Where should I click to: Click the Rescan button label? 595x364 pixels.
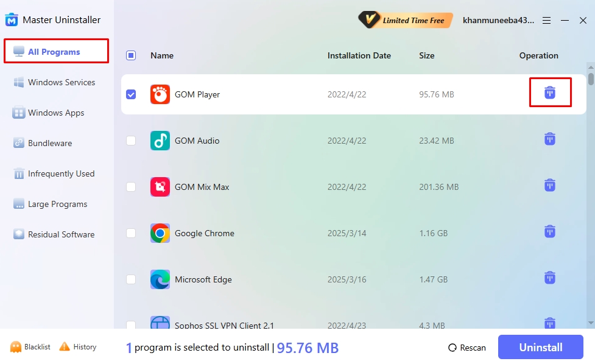[473, 348]
